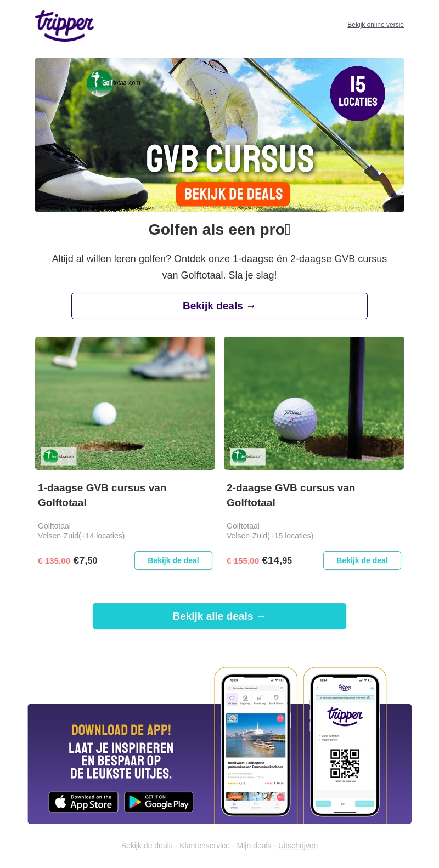Tap the 'Get it on Google Play' badge

point(159,802)
